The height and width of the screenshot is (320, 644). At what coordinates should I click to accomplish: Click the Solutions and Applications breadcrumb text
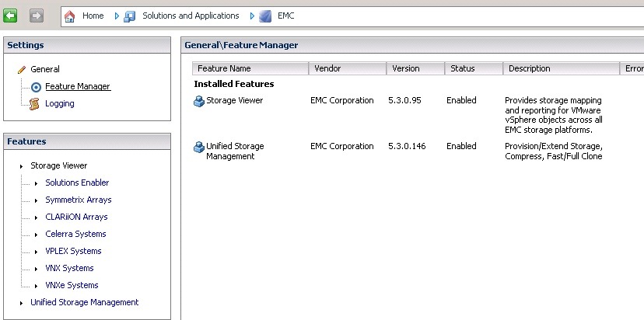[191, 16]
